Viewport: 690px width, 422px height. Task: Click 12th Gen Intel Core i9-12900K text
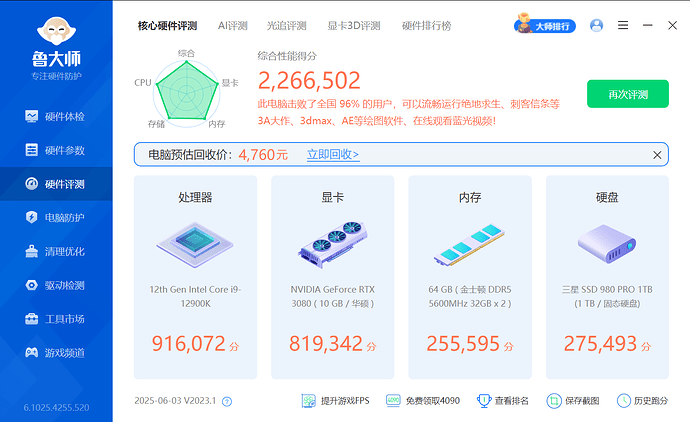coord(195,297)
